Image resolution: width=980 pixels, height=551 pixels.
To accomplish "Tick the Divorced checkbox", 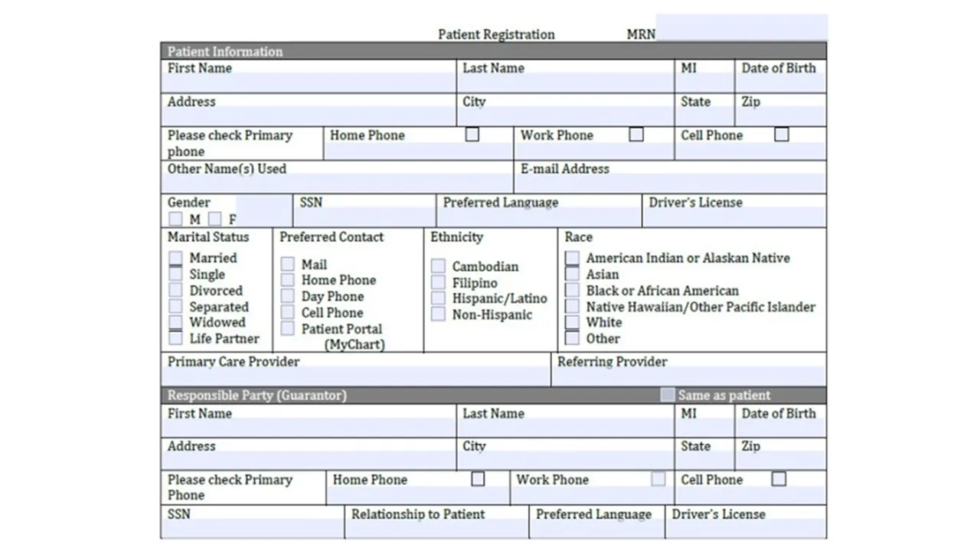I will point(176,291).
